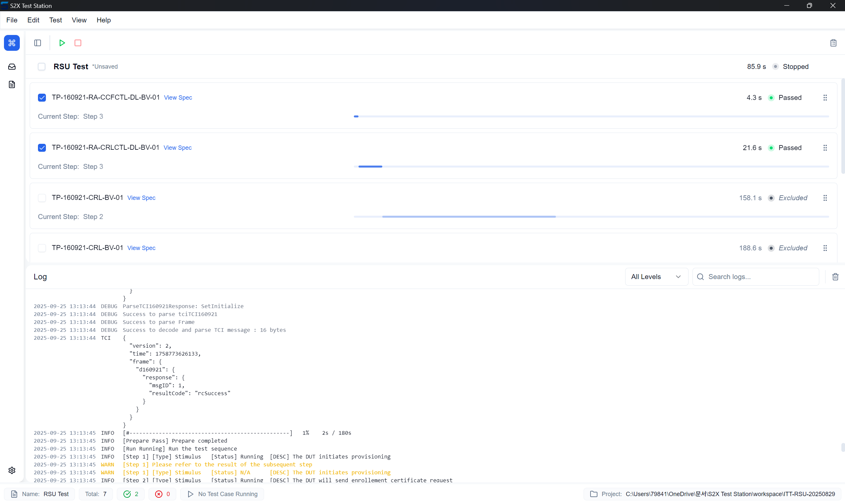Uncheck the TP-160921-RA-CCFCTL-DL-BV-01 test case
The width and height of the screenshot is (845, 504).
pos(42,98)
